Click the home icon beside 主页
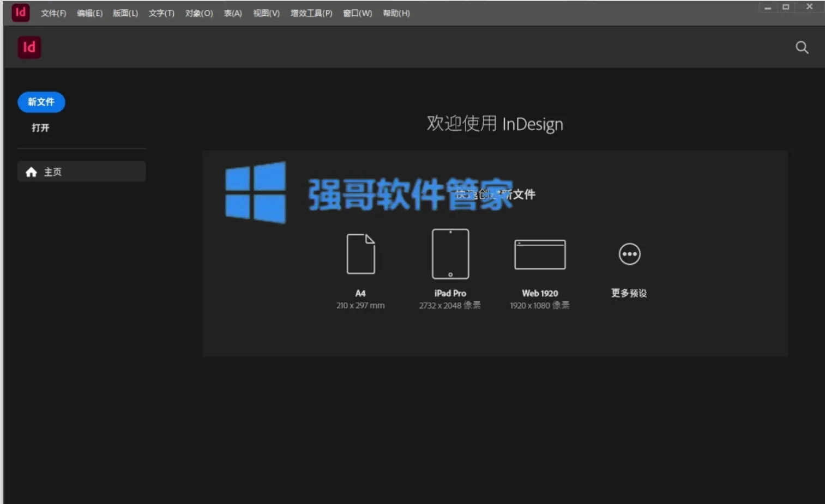The height and width of the screenshot is (504, 825). tap(31, 172)
